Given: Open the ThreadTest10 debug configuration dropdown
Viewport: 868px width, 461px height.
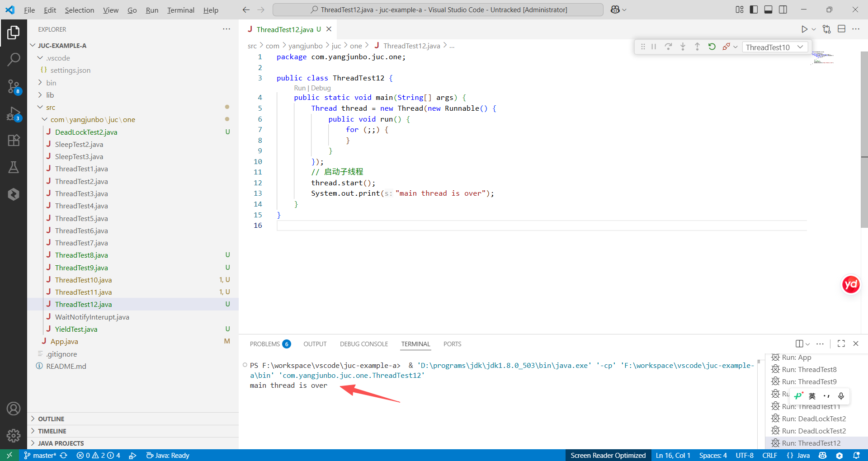Looking at the screenshot, I should [x=774, y=47].
